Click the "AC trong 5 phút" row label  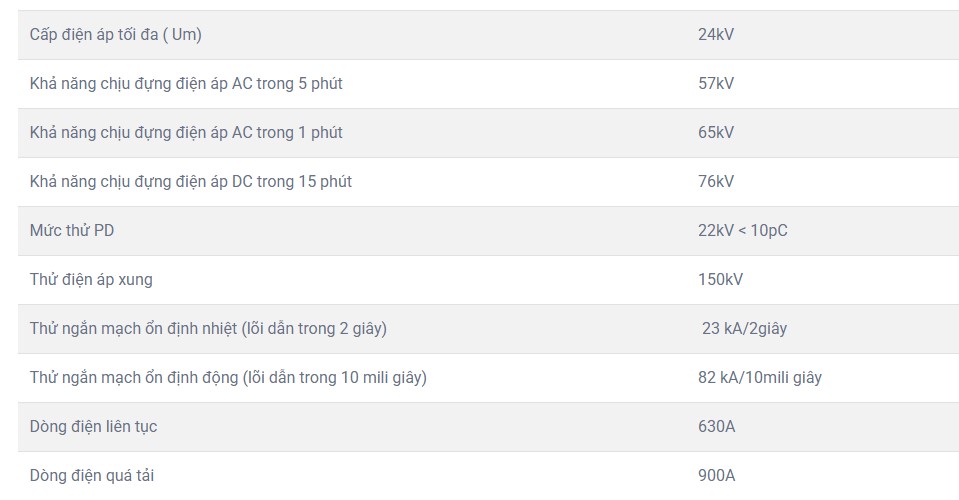pyautogui.click(x=186, y=84)
